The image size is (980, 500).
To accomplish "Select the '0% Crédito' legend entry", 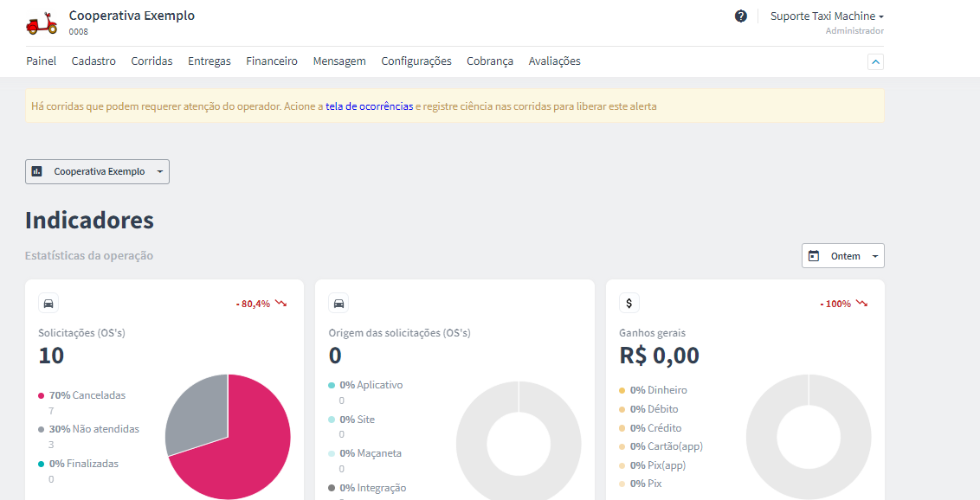I will coord(651,427).
